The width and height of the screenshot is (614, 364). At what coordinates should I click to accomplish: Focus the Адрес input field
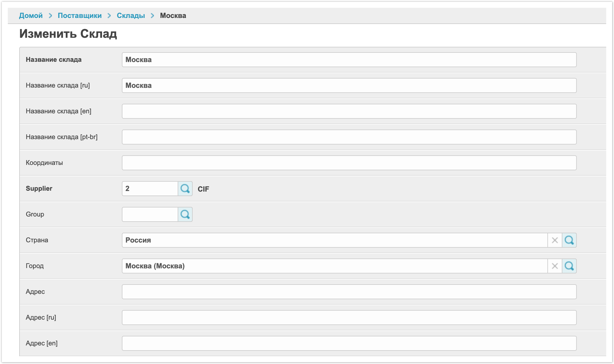[349, 292]
